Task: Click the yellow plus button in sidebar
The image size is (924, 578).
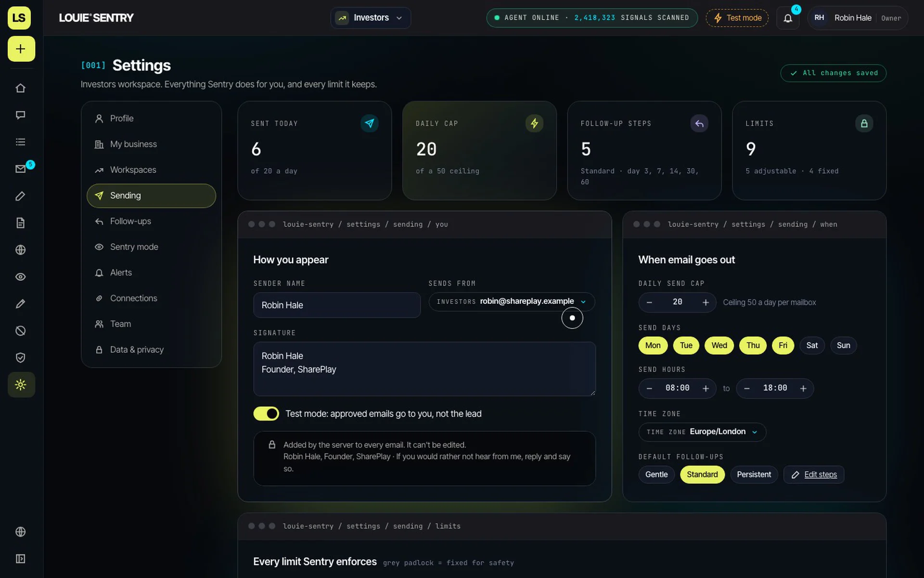Action: pos(21,49)
